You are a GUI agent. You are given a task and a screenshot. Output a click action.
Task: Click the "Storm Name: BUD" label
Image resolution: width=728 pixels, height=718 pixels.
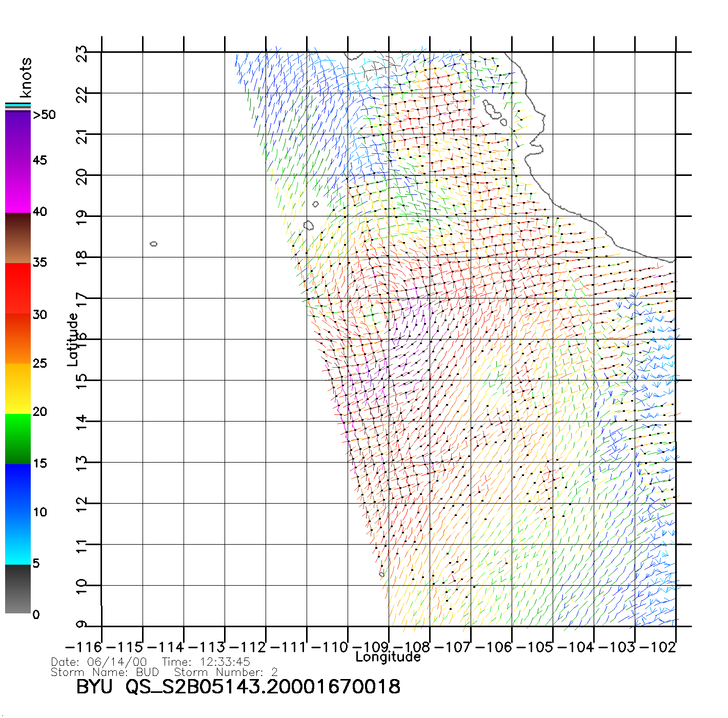click(105, 672)
